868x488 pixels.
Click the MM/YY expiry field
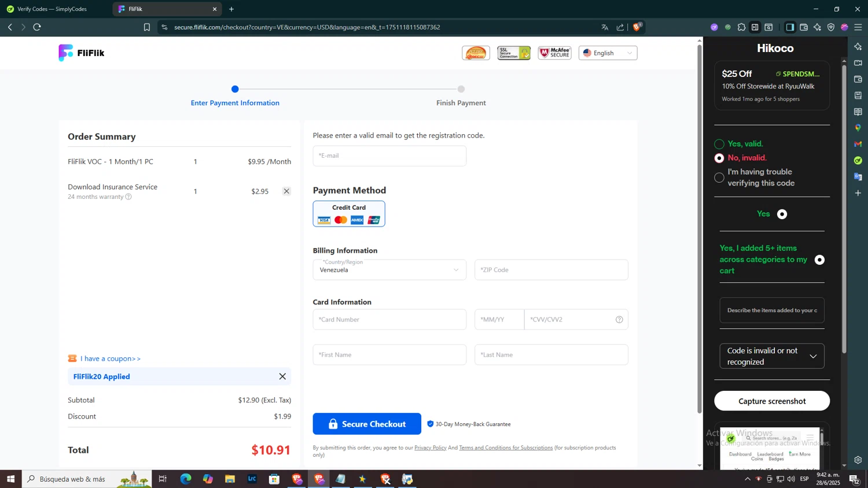(x=499, y=320)
